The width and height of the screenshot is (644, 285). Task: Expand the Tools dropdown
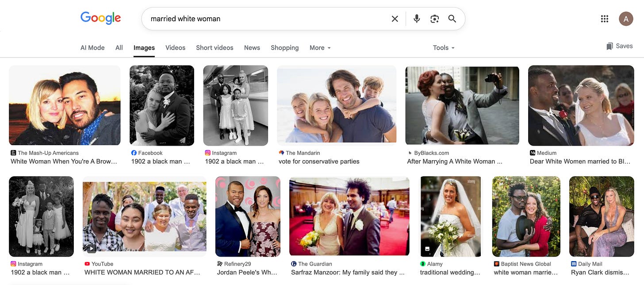click(444, 48)
